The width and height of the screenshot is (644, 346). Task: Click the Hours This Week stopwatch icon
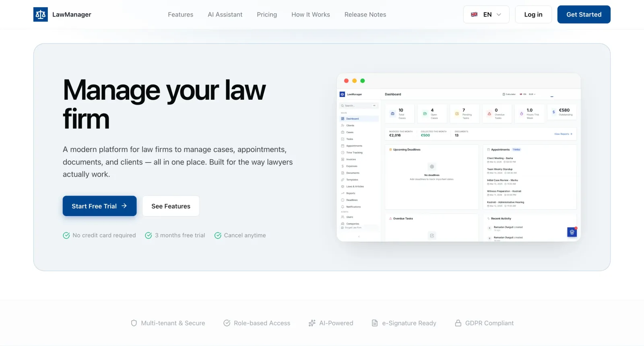tap(522, 114)
